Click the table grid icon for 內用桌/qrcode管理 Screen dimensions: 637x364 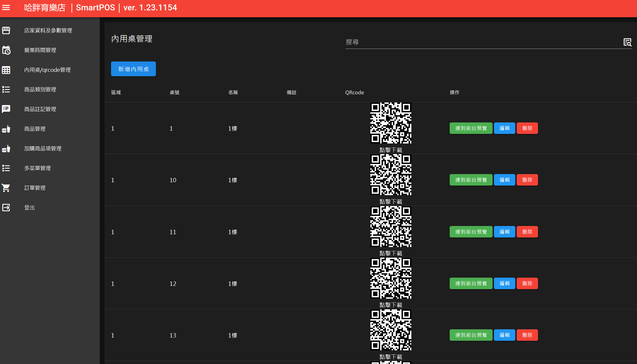click(6, 70)
